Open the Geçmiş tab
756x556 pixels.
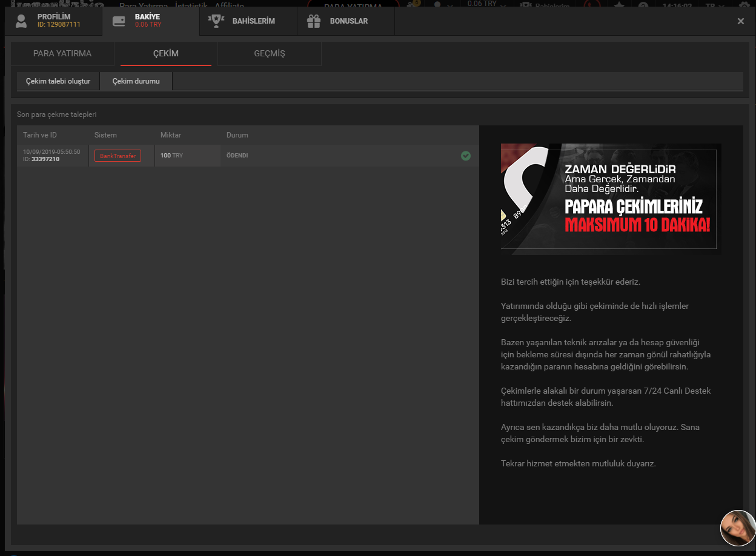pos(269,54)
